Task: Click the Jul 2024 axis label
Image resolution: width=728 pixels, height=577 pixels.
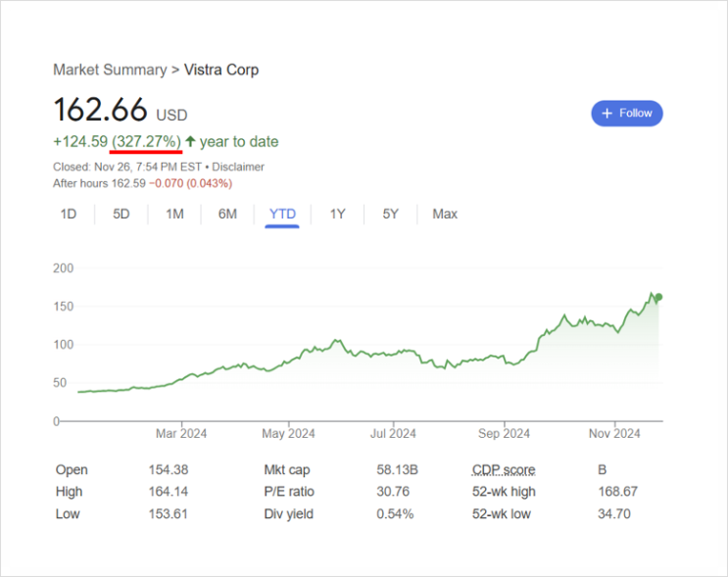Action: [393, 434]
